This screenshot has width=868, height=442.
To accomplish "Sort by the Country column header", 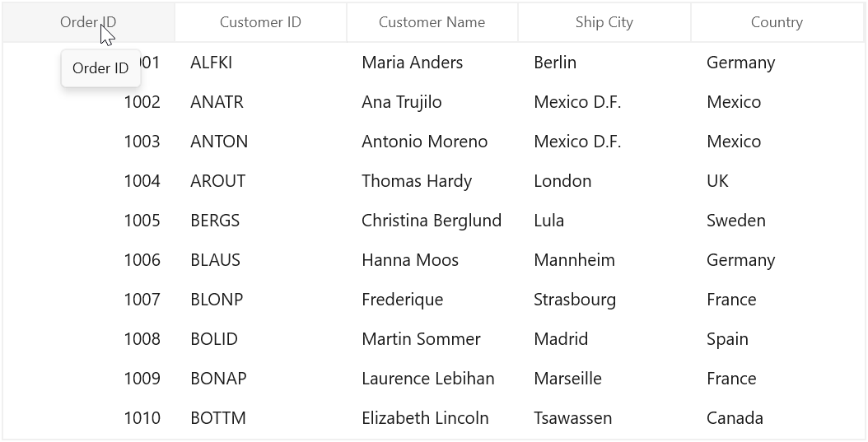I will tap(777, 22).
